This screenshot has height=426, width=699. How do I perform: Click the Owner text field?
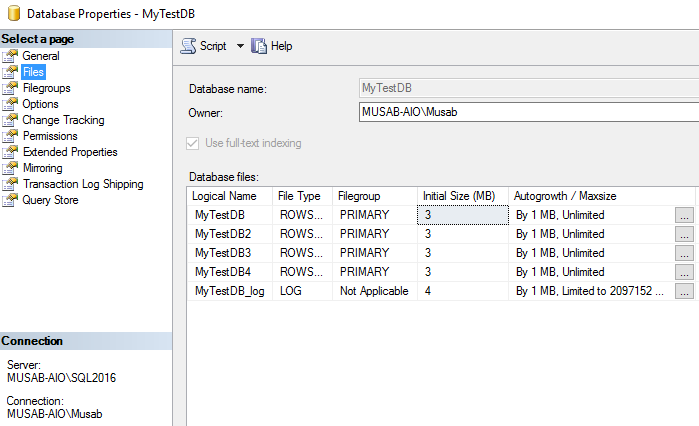527,113
